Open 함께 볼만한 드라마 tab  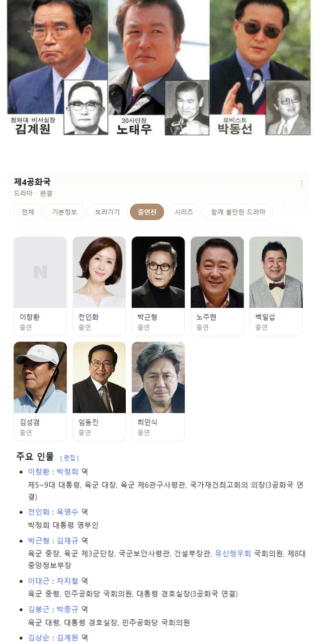click(x=238, y=212)
